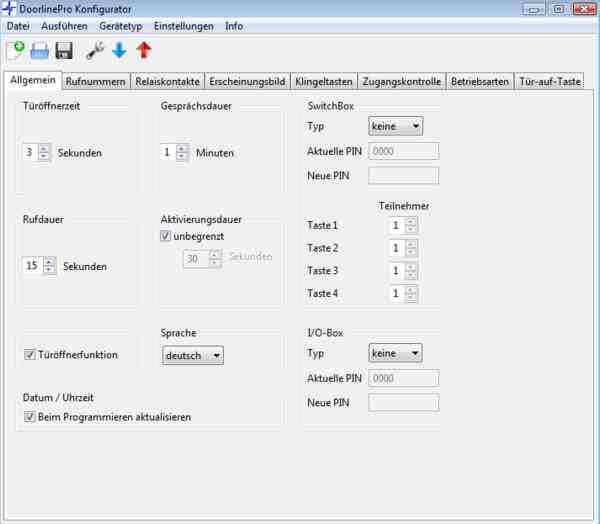Click the SwitchBox Neue PIN field

[404, 175]
